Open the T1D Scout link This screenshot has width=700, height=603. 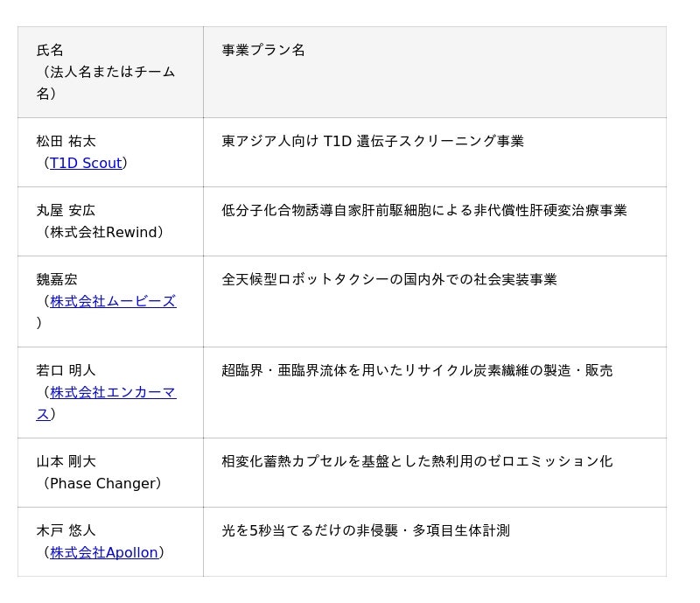tap(86, 163)
